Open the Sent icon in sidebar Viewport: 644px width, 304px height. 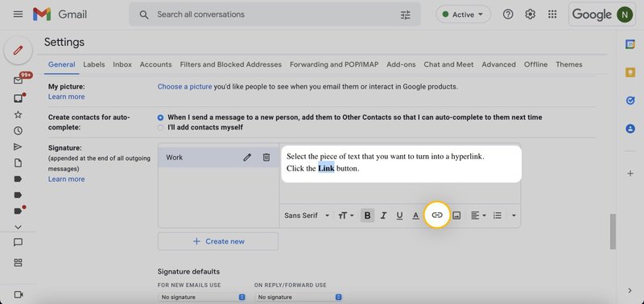[18, 147]
